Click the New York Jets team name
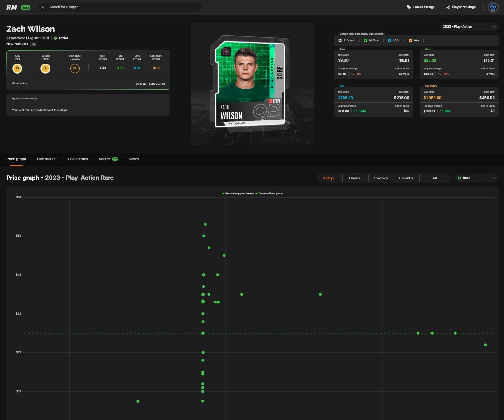The width and height of the screenshot is (504, 420). tap(17, 44)
